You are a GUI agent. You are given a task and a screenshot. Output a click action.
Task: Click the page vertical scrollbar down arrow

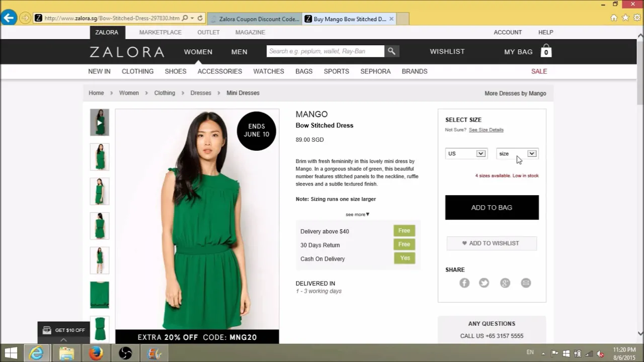pyautogui.click(x=640, y=333)
